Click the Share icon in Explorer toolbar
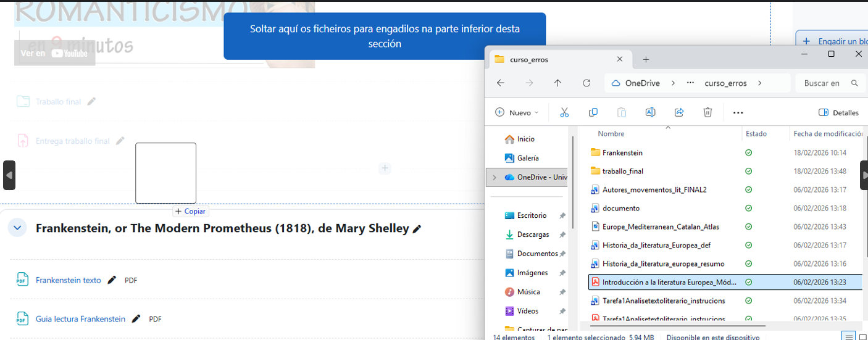868x340 pixels. point(679,112)
